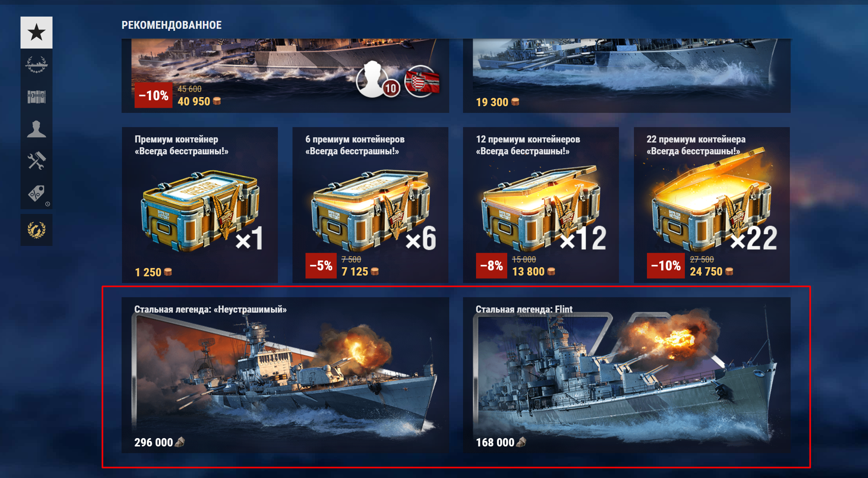This screenshot has width=868, height=478.
Task: Click the red flag emblem on ship card
Action: pos(422,81)
